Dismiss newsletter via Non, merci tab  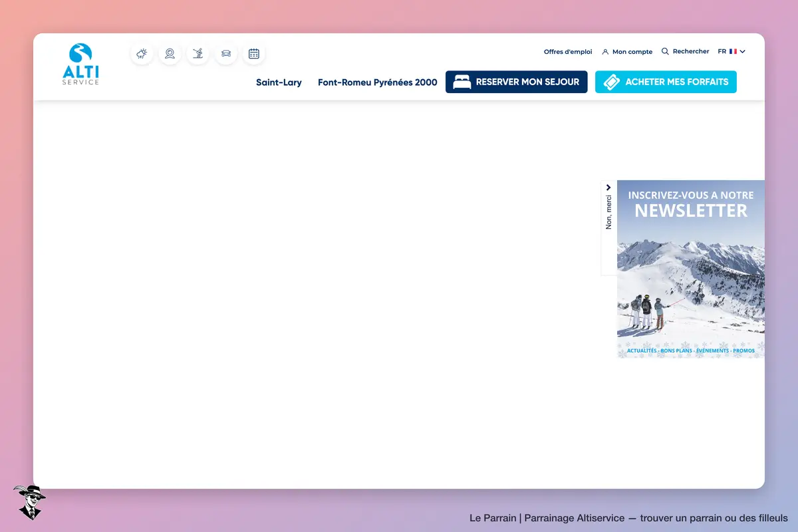click(x=608, y=212)
